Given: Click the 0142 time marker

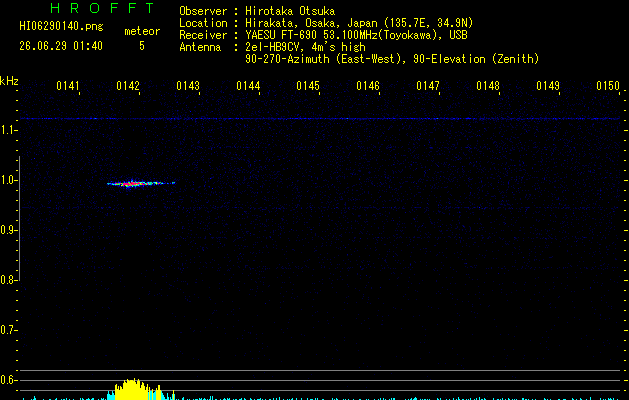Looking at the screenshot, I should 128,86.
